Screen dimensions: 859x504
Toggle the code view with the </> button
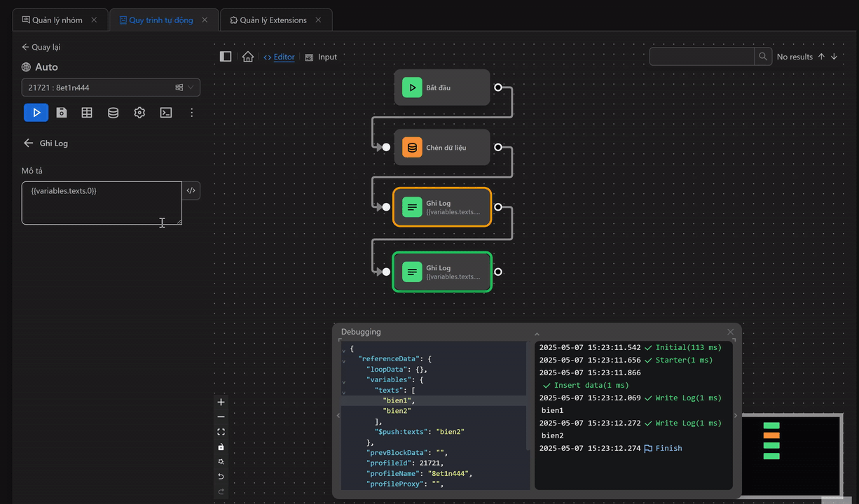point(191,190)
